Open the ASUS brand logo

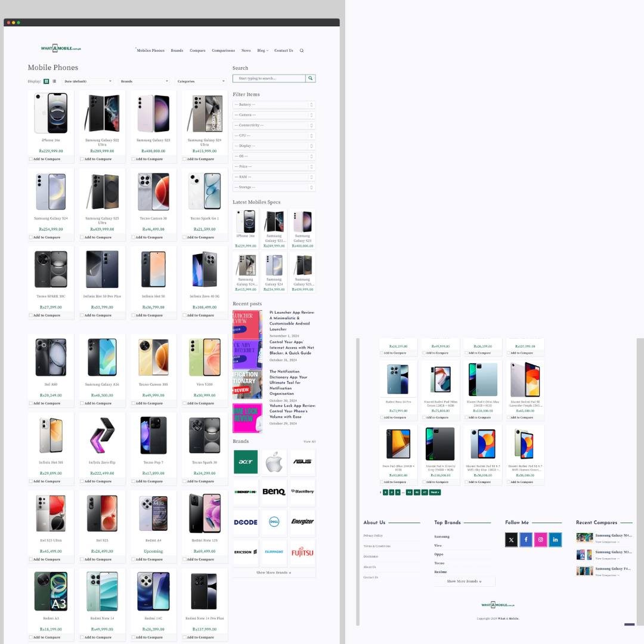pyautogui.click(x=302, y=462)
